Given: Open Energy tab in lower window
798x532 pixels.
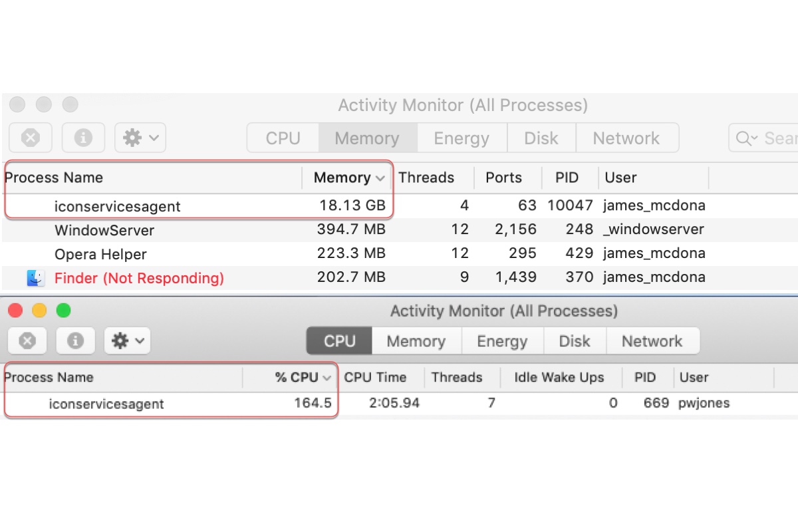Looking at the screenshot, I should tap(502, 341).
